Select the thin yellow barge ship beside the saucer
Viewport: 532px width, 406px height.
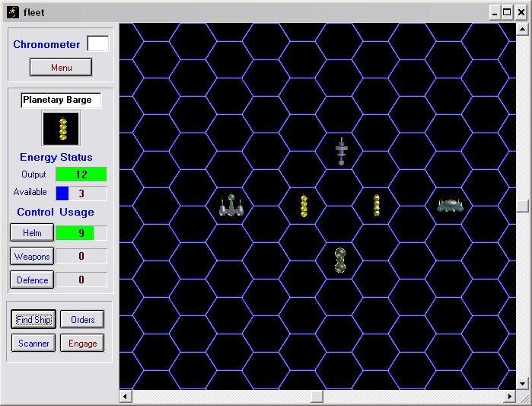pyautogui.click(x=376, y=206)
